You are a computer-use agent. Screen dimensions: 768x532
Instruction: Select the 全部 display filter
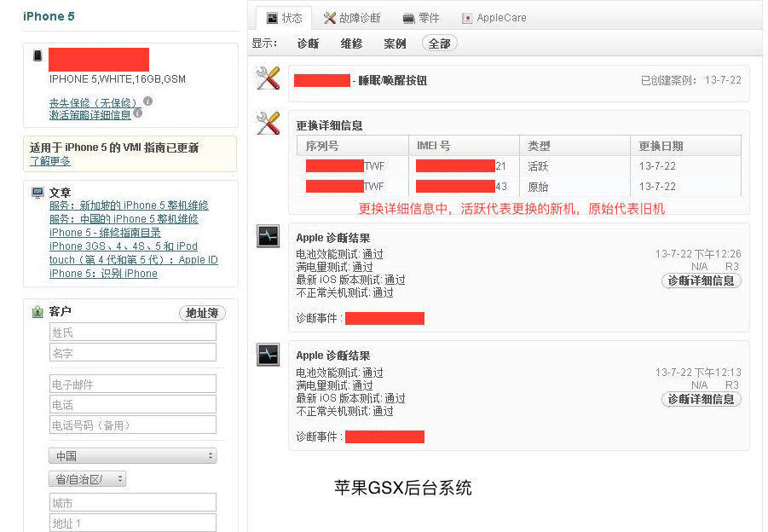point(439,43)
